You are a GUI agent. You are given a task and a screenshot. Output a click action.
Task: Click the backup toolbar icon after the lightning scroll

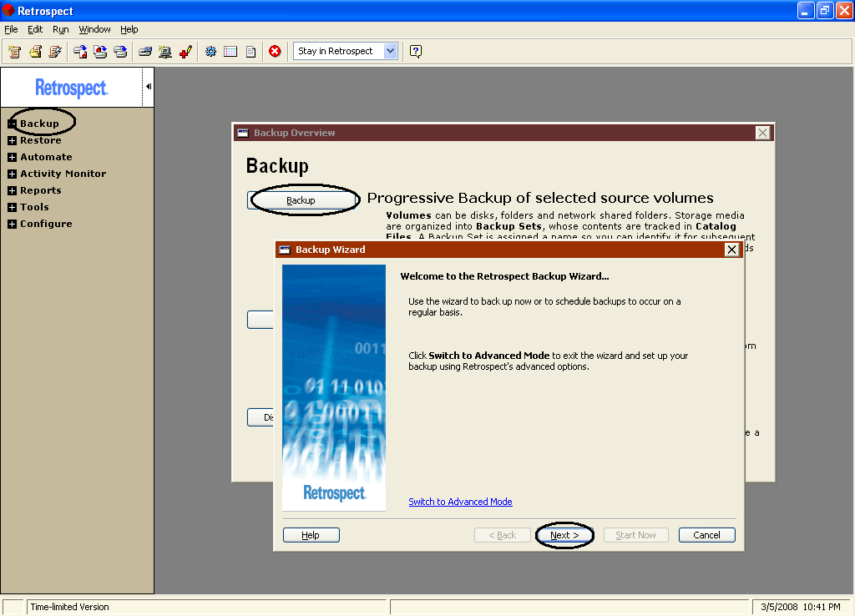[x=80, y=51]
